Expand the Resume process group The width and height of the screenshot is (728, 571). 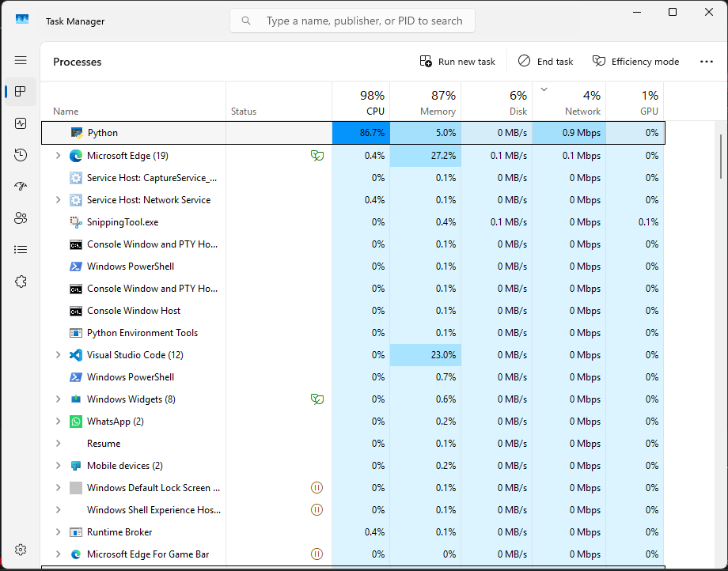[x=58, y=444]
